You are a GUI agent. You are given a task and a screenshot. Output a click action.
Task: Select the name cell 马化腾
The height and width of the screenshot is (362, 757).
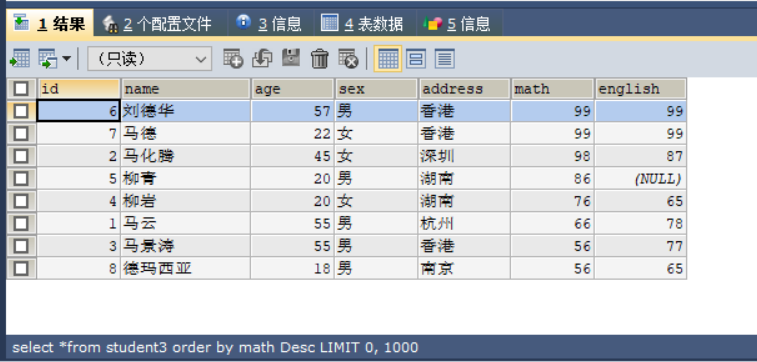click(x=186, y=156)
